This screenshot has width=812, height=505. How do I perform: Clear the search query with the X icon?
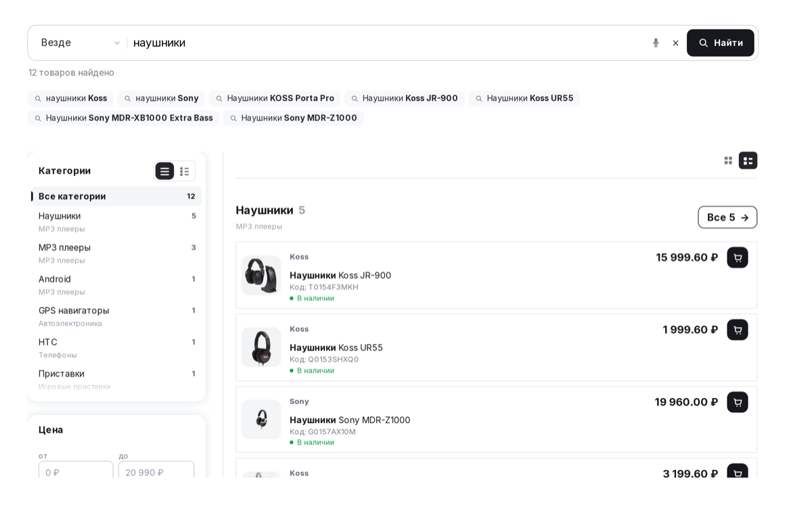pyautogui.click(x=675, y=43)
